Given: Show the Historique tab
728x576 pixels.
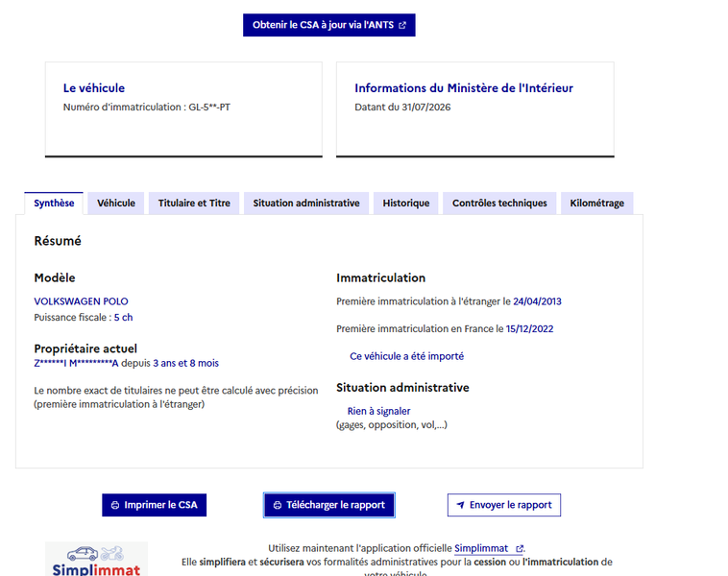Looking at the screenshot, I should coord(406,204).
